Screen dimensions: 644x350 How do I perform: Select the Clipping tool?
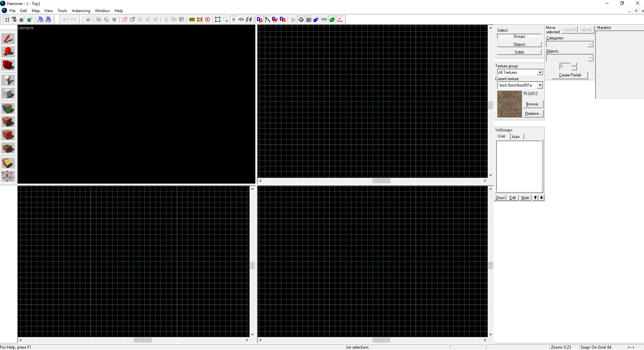pyautogui.click(x=8, y=163)
